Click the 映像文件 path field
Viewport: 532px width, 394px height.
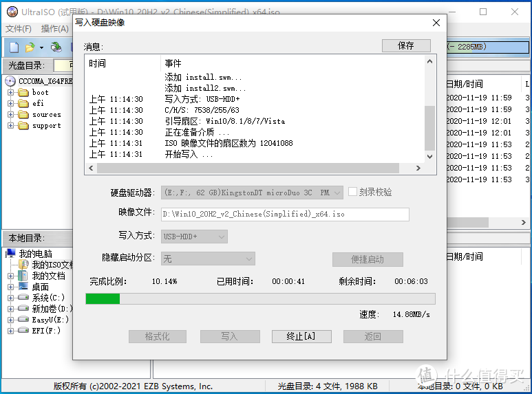tap(285, 215)
